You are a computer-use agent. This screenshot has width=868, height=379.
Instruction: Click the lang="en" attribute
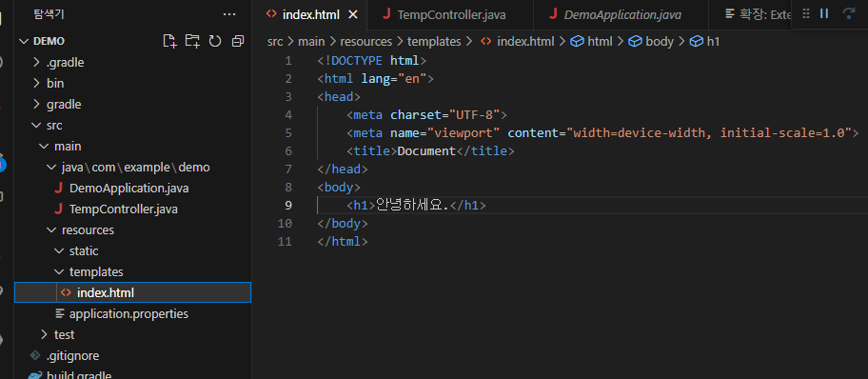394,79
